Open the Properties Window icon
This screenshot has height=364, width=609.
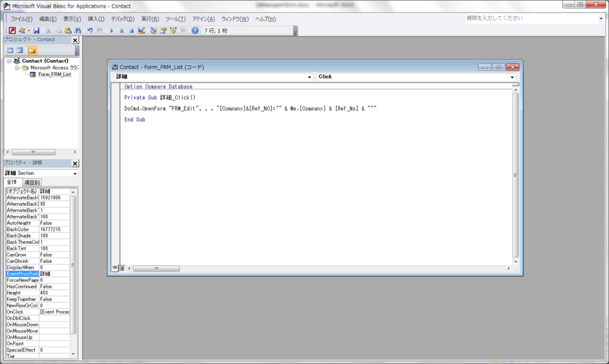click(163, 30)
